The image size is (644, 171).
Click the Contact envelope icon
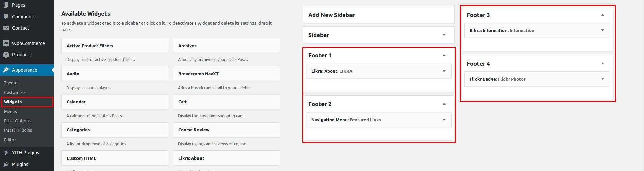coord(6,28)
